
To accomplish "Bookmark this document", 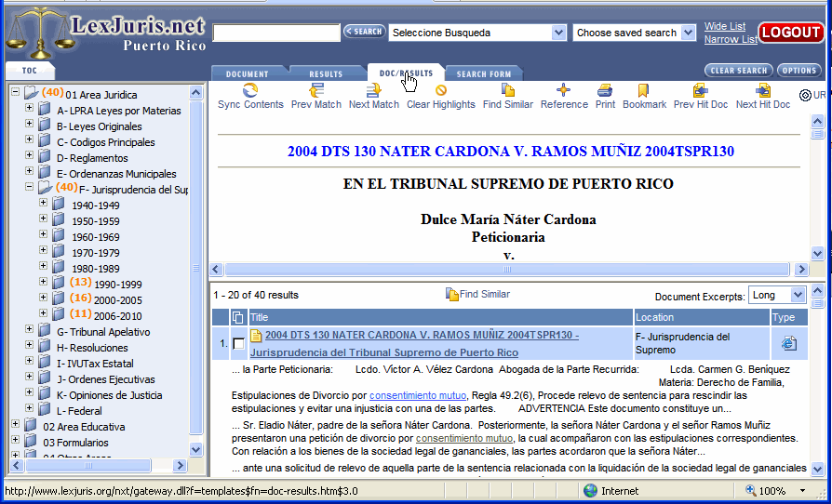I will coord(644,96).
